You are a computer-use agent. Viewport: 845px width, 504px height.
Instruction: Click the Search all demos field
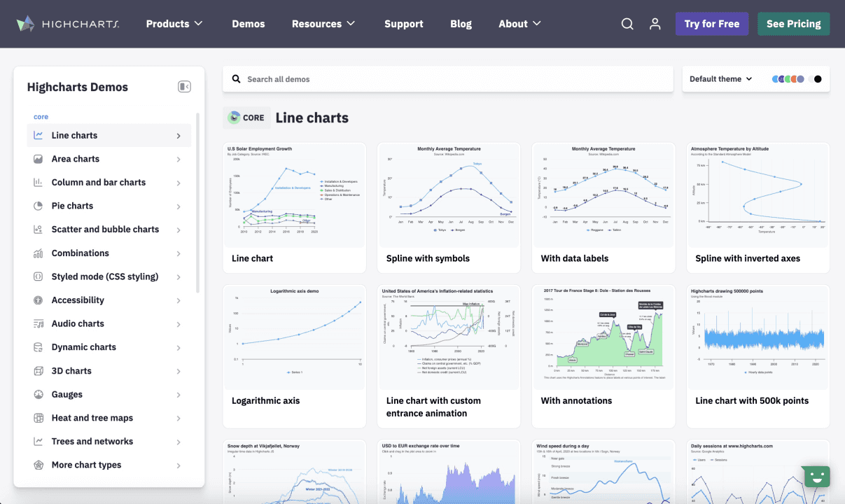click(x=448, y=79)
